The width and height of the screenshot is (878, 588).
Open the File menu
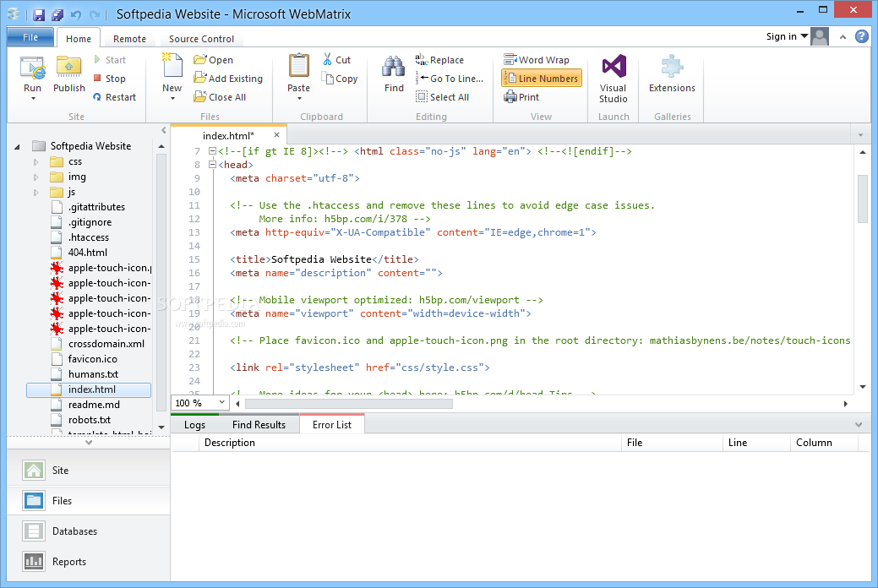(x=30, y=37)
